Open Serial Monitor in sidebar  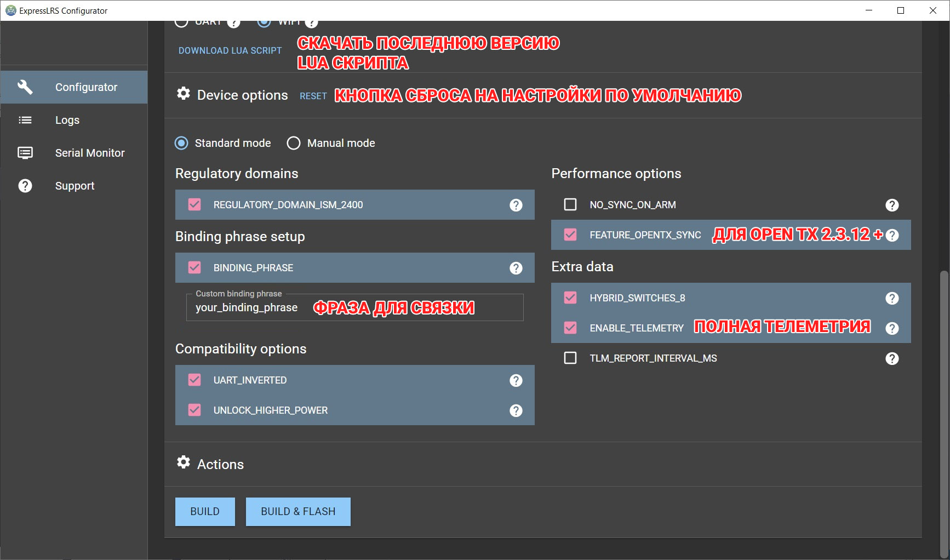coord(74,153)
